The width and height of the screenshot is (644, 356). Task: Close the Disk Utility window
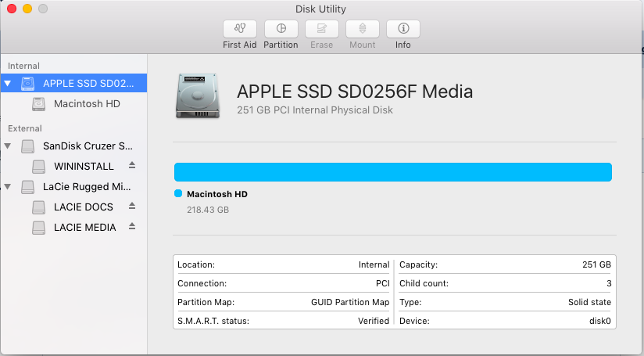pos(12,9)
